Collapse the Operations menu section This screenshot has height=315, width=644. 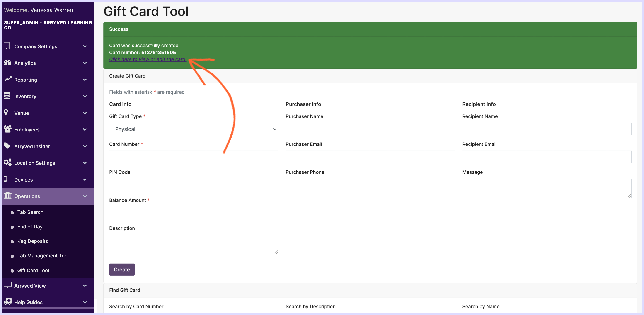(x=85, y=196)
